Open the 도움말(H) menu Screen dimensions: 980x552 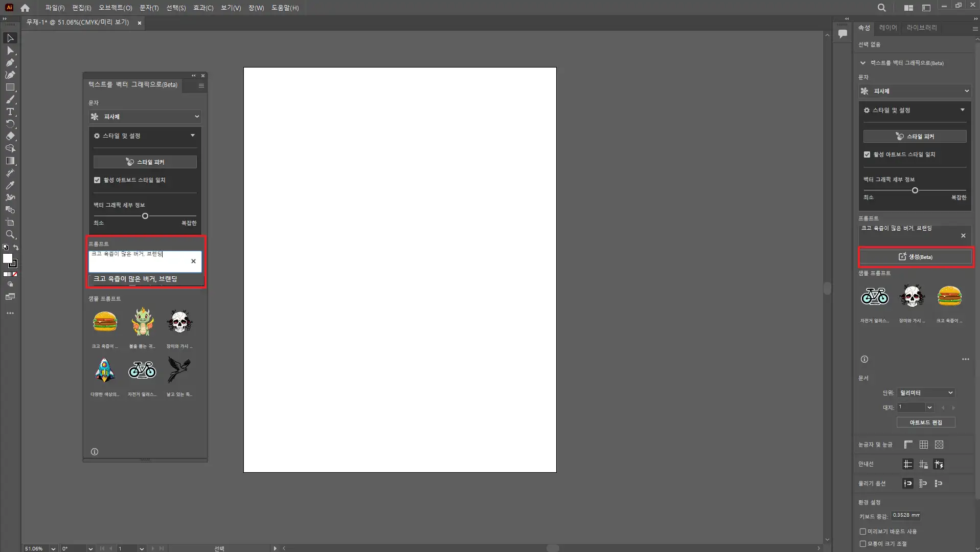(285, 8)
